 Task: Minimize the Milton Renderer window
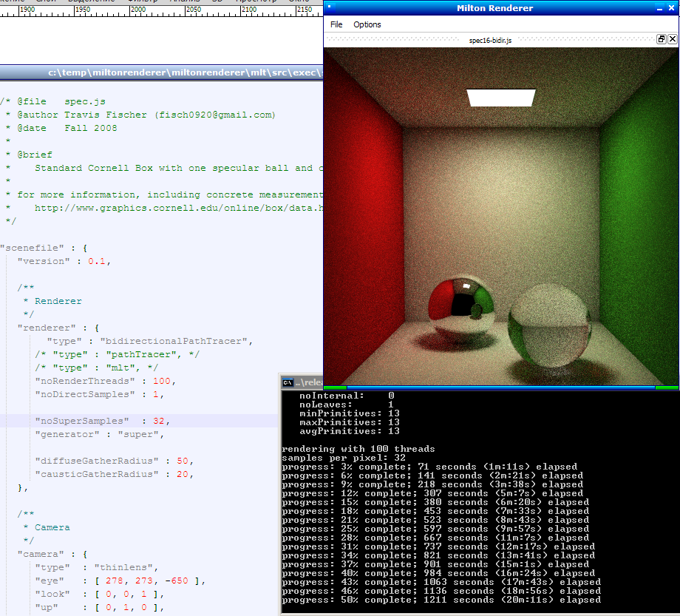660,8
